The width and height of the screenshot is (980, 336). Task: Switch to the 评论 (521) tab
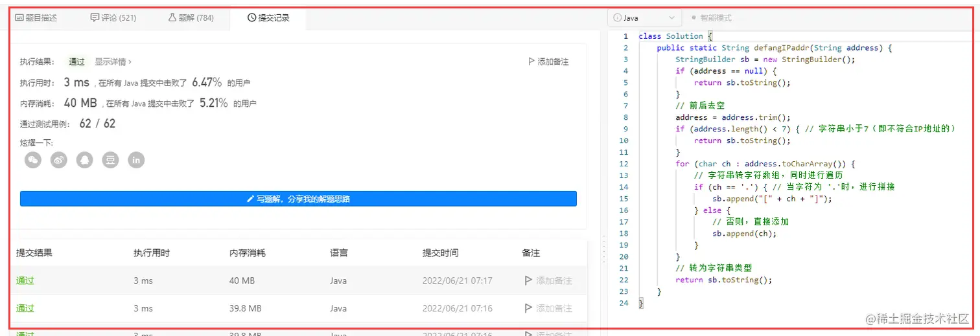click(113, 18)
